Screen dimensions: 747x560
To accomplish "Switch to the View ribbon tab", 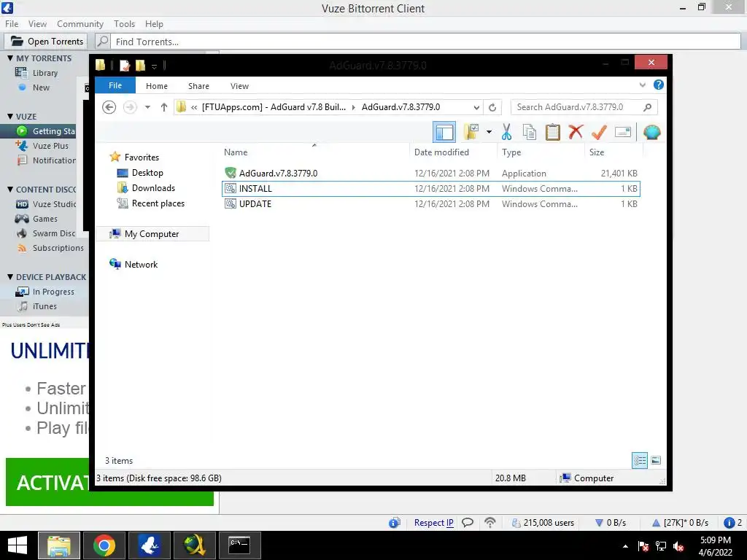I will coord(239,86).
